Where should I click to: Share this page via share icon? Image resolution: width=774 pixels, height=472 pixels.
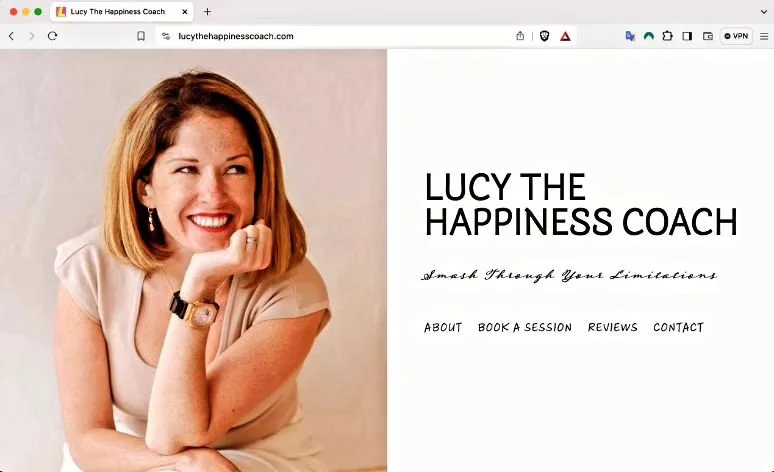coord(520,36)
